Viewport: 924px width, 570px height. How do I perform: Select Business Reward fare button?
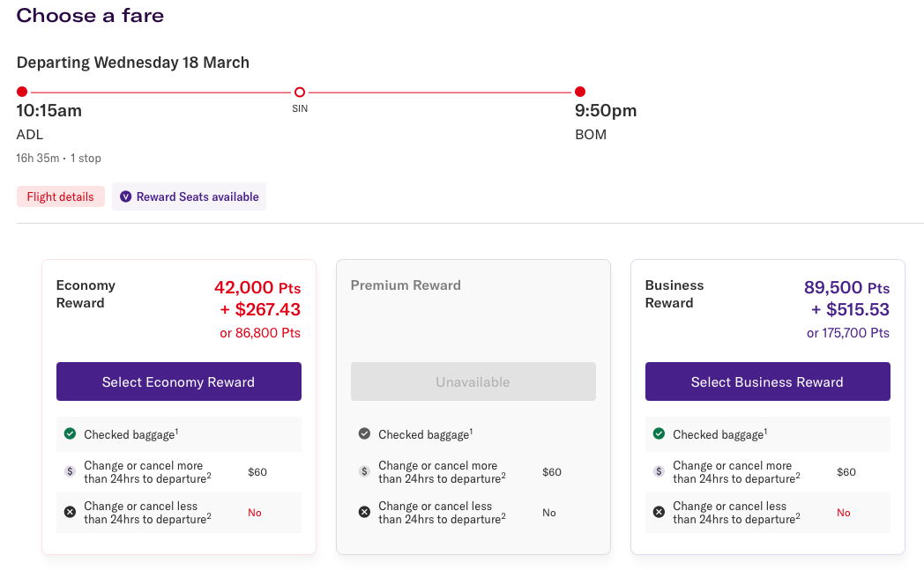point(767,381)
